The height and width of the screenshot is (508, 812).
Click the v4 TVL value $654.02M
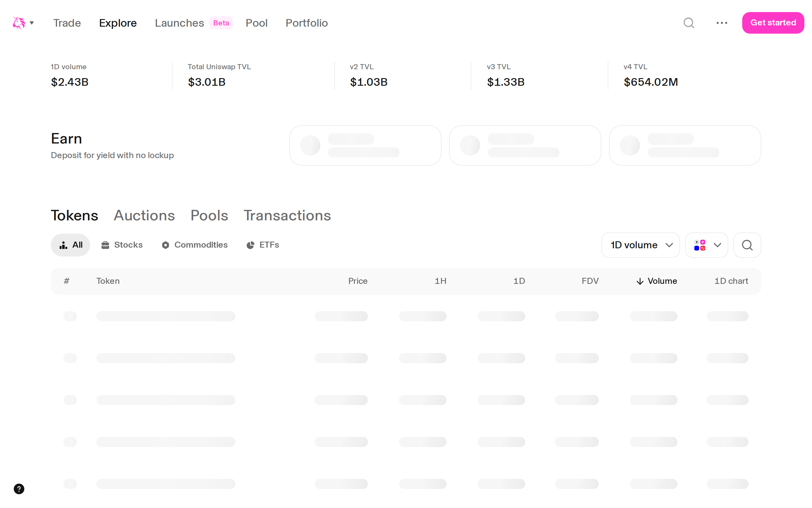point(651,82)
